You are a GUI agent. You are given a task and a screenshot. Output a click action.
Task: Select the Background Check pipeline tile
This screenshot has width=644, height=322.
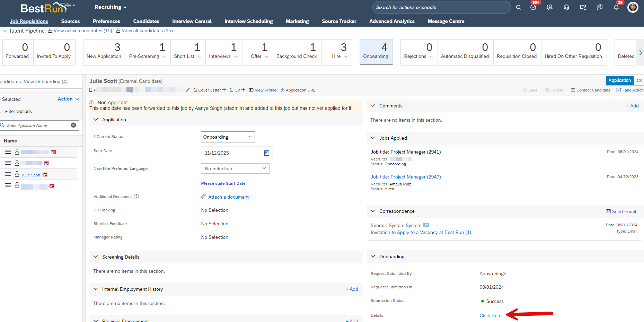tap(297, 52)
